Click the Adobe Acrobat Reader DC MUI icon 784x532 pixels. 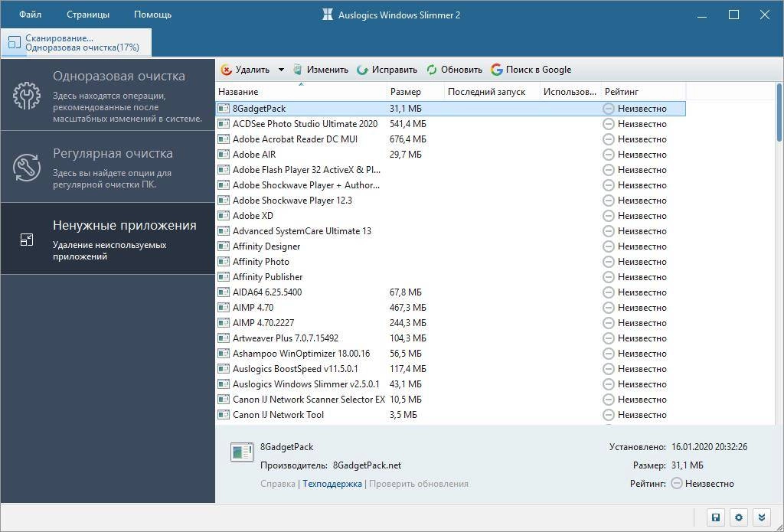coord(224,139)
